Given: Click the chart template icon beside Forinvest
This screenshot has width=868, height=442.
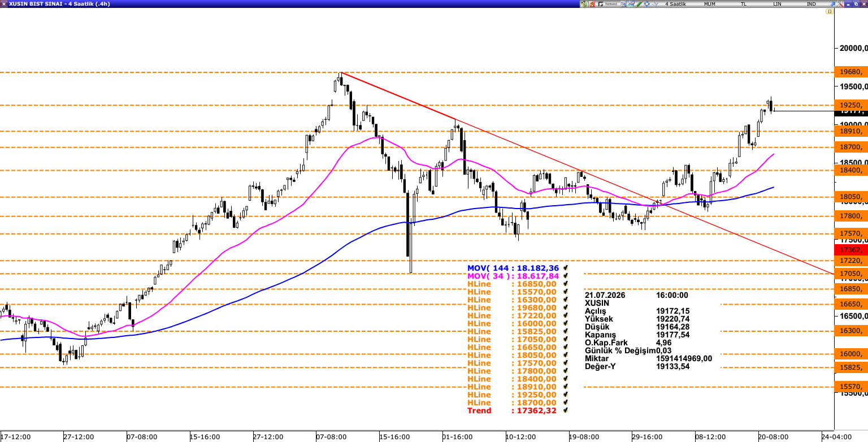Looking at the screenshot, I should 623,4.
